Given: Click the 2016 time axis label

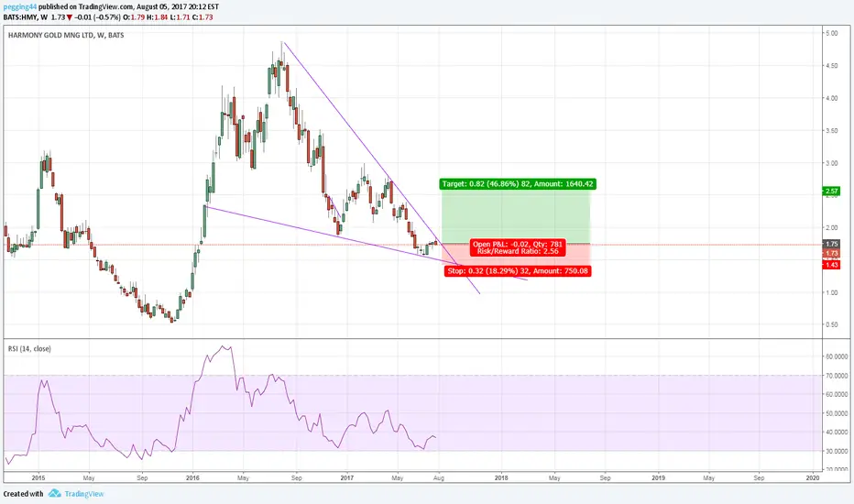Looking at the screenshot, I should click(192, 477).
